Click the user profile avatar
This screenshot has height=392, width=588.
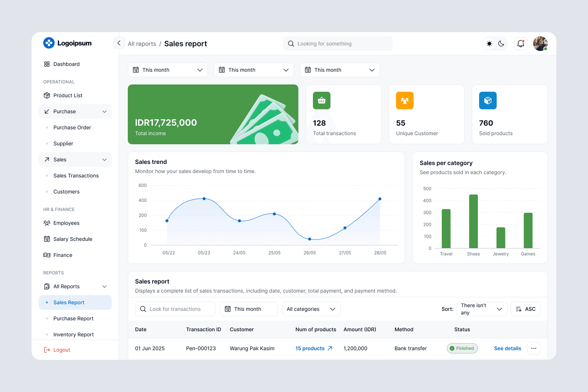(x=540, y=44)
